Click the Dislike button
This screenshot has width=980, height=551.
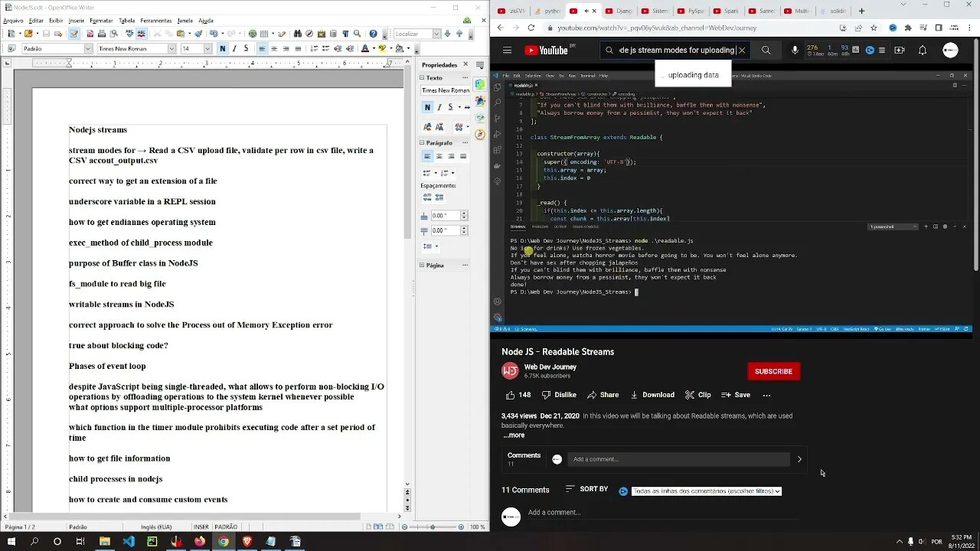click(559, 395)
